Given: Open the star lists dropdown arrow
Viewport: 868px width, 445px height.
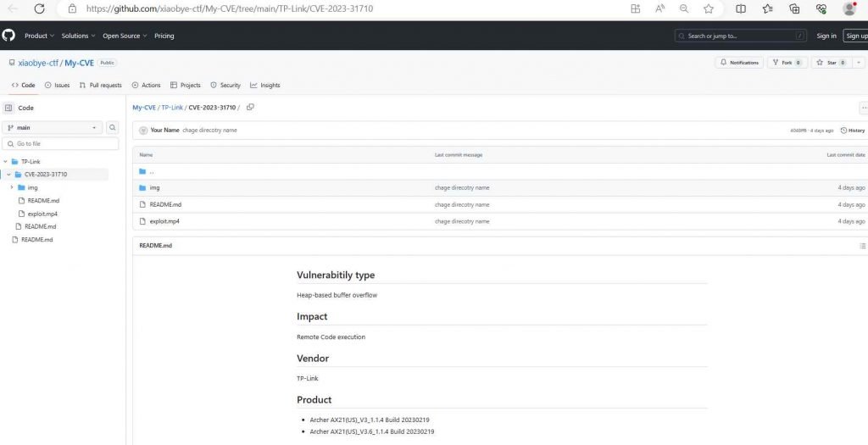Looking at the screenshot, I should (x=858, y=63).
